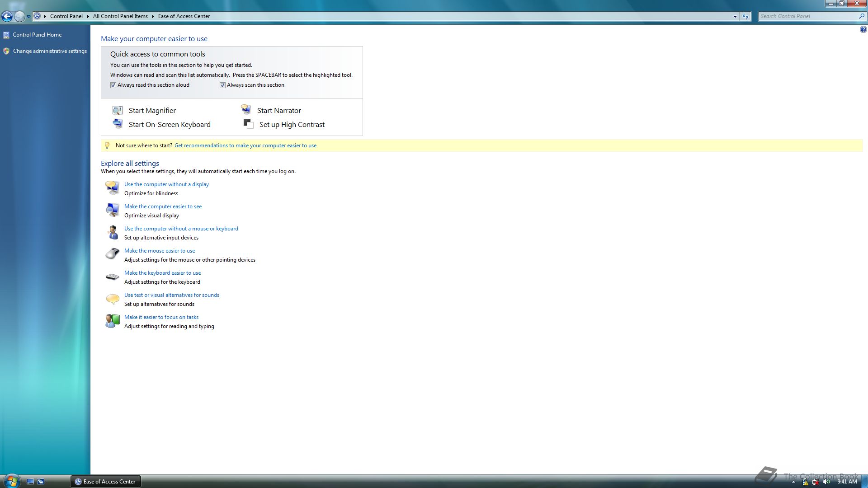Click the icon for easier to see
Screen dimensions: 868x488
tap(112, 209)
